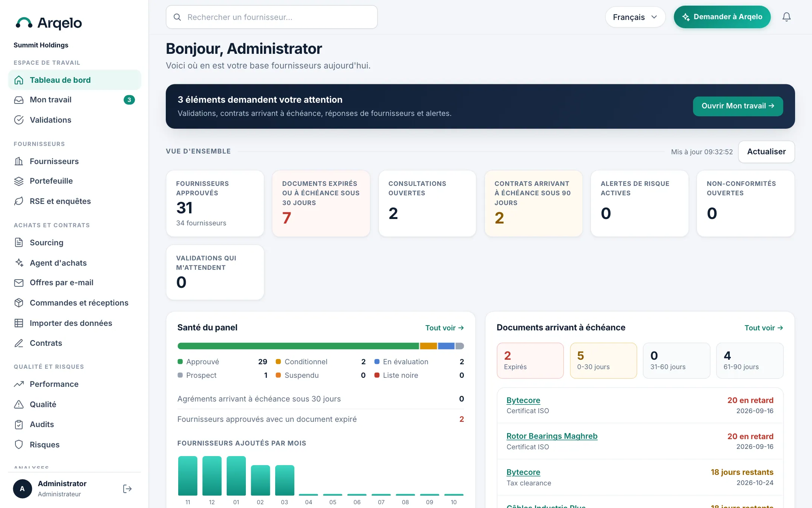This screenshot has height=508, width=812.
Task: Click the bar for month 11 in chart
Action: click(x=188, y=476)
